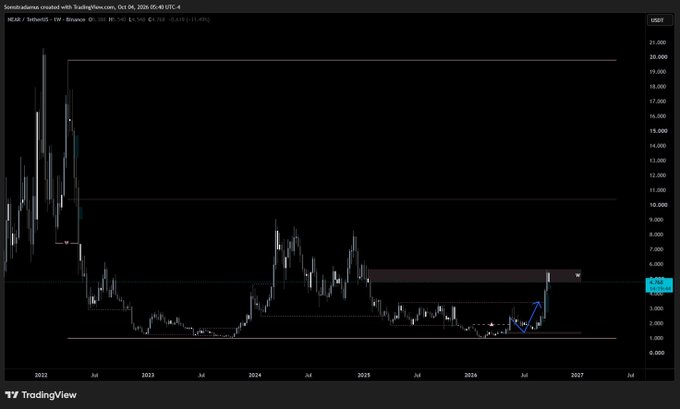Click the 12.000 price axis label
This screenshot has height=409, width=680.
click(x=657, y=175)
